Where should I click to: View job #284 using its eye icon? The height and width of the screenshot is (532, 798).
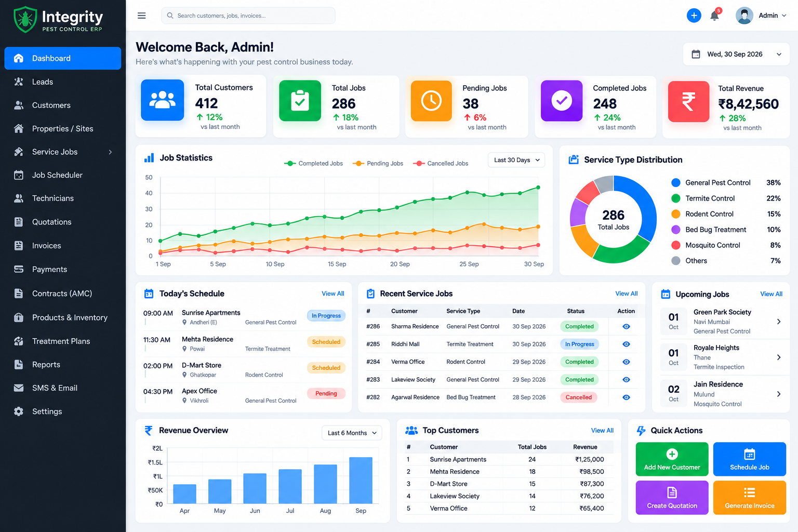pos(626,362)
